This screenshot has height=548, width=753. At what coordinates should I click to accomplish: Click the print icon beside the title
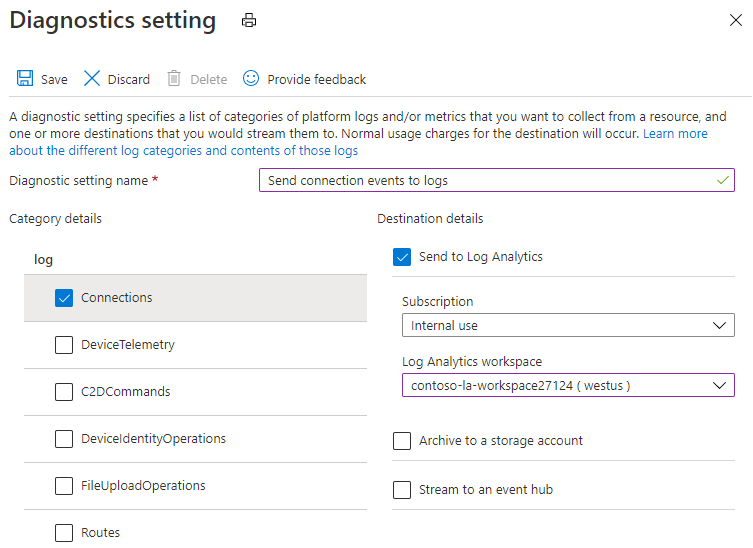click(249, 21)
